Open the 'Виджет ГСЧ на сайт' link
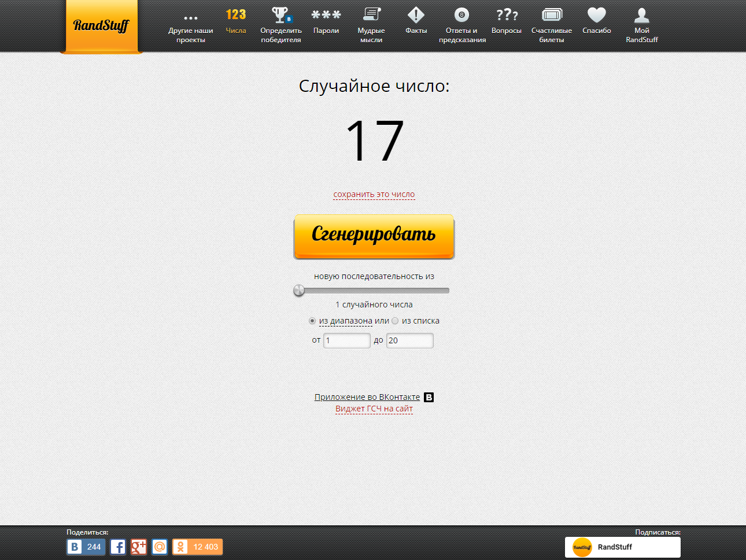The width and height of the screenshot is (746, 560). coord(374,409)
